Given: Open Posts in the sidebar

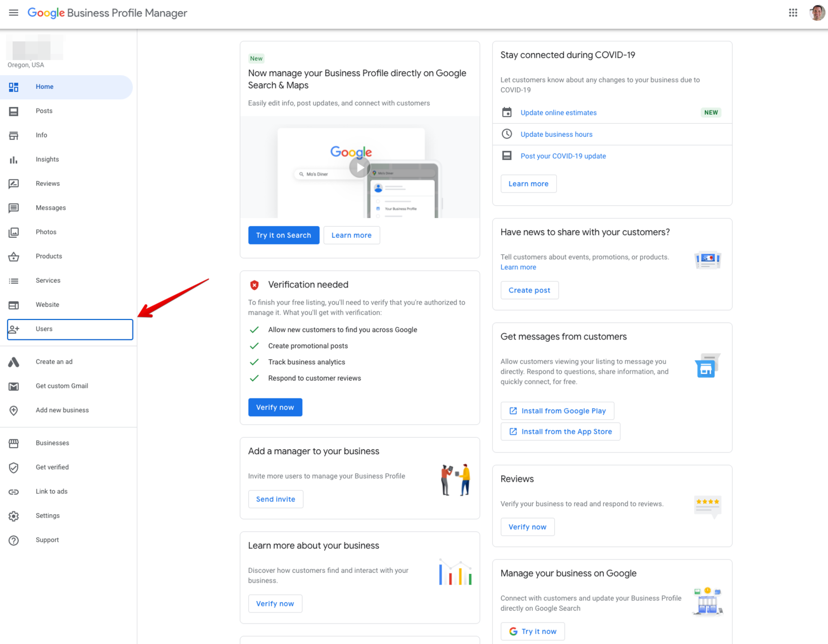Looking at the screenshot, I should pos(66,111).
